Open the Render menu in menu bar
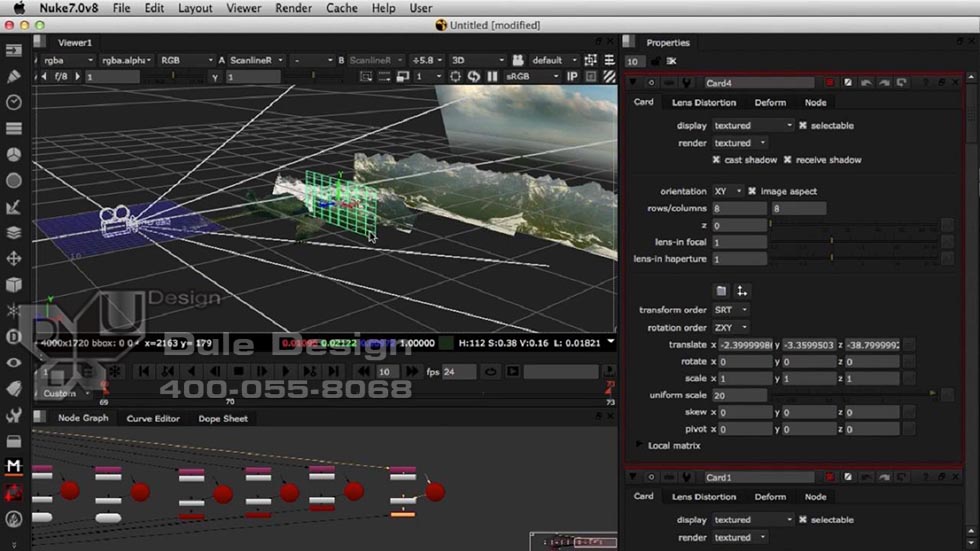The width and height of the screenshot is (980, 551). (x=293, y=8)
